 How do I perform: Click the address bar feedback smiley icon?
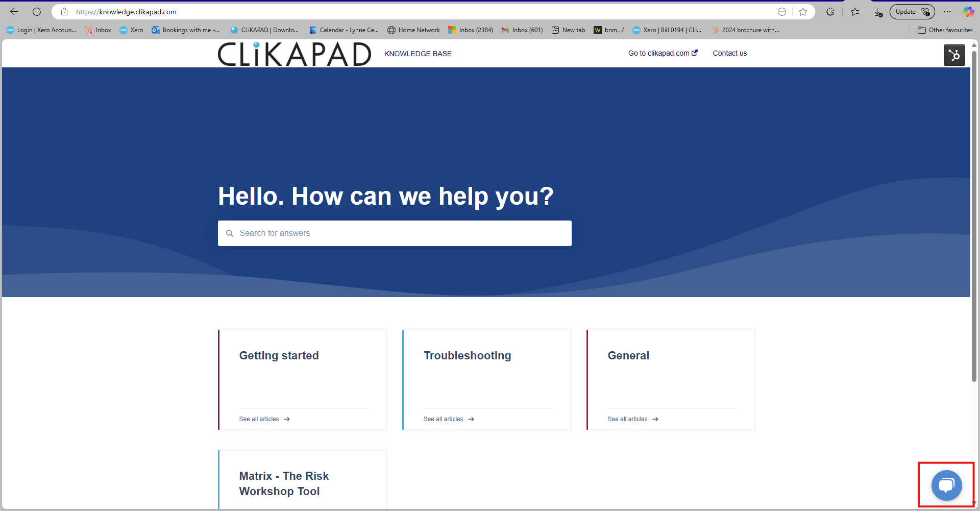(x=782, y=12)
